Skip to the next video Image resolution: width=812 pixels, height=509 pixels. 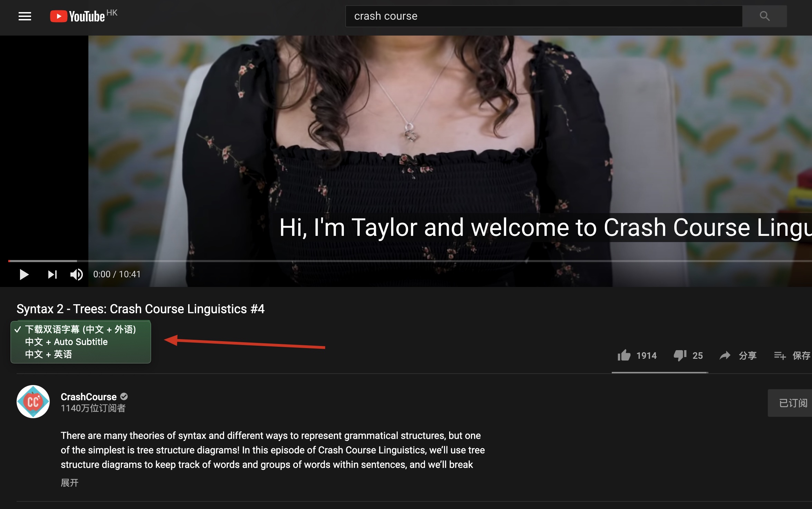tap(52, 275)
